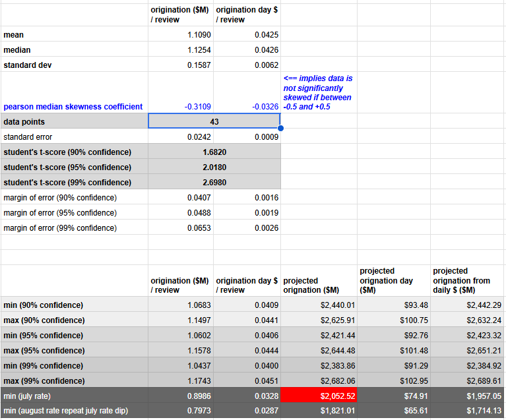Click the selection fill handle dot

pyautogui.click(x=280, y=128)
